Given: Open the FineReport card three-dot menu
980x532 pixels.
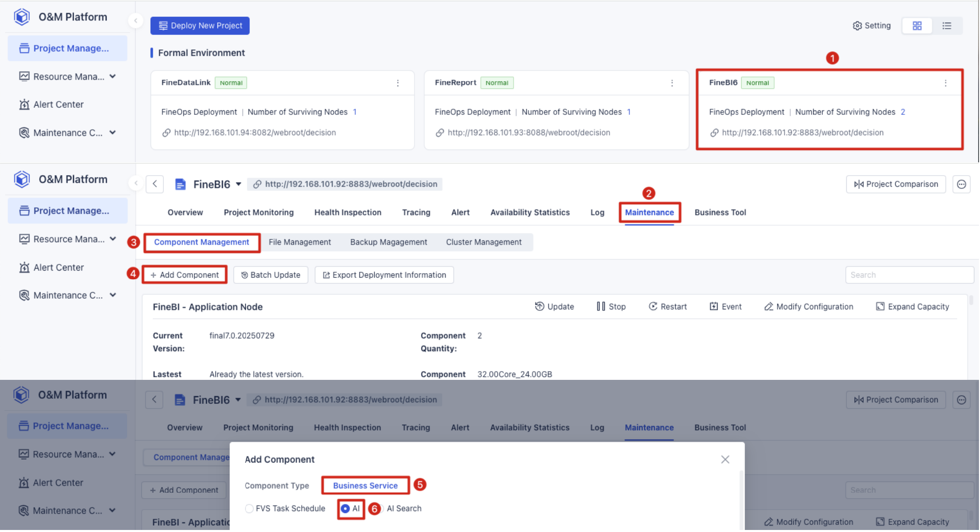Looking at the screenshot, I should [x=672, y=83].
